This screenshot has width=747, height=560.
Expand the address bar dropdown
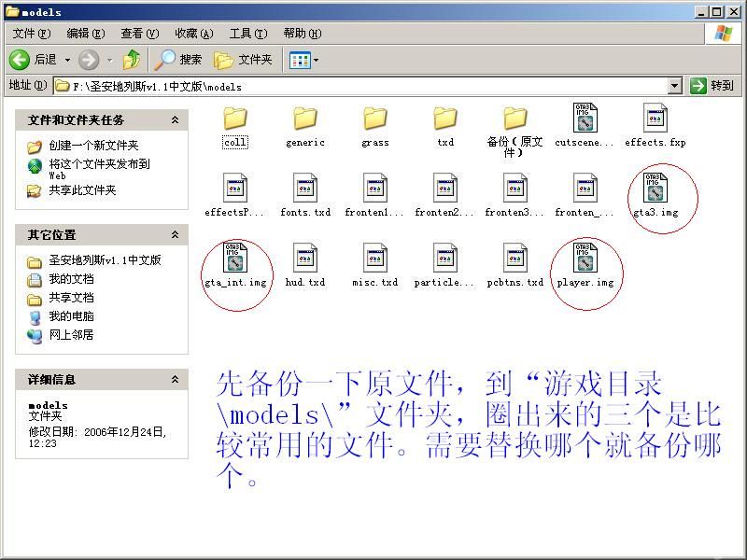point(674,86)
